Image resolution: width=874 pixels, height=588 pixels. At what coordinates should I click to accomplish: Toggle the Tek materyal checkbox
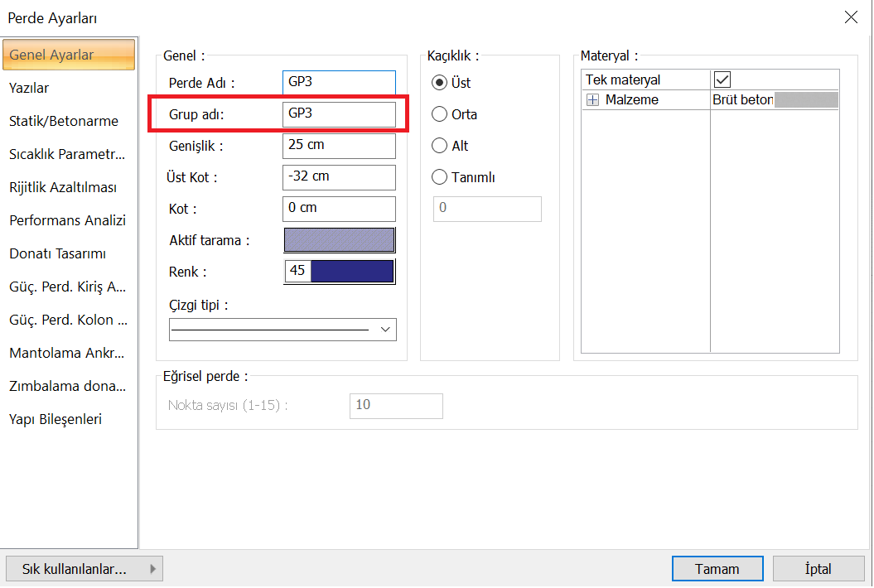pos(722,80)
